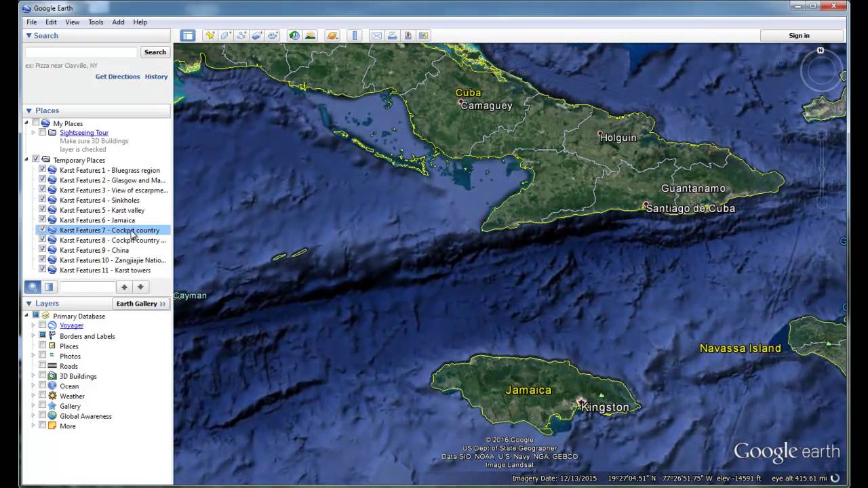Image resolution: width=868 pixels, height=488 pixels.
Task: Click the zoom slider on the map
Action: point(821,168)
